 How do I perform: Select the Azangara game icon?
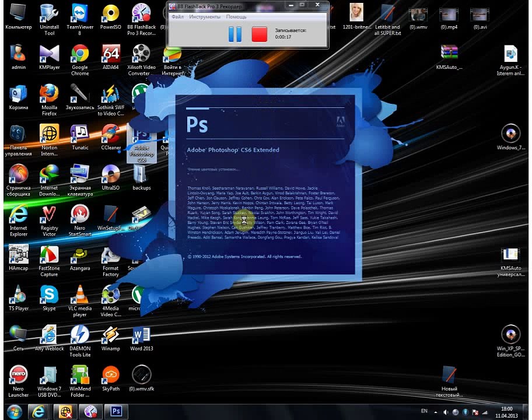point(80,258)
